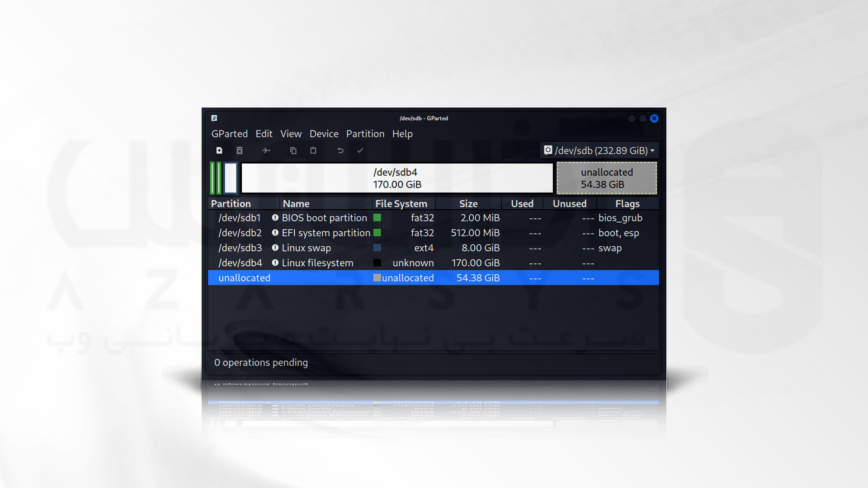Click the warning icon beside Linux swap

click(x=275, y=248)
